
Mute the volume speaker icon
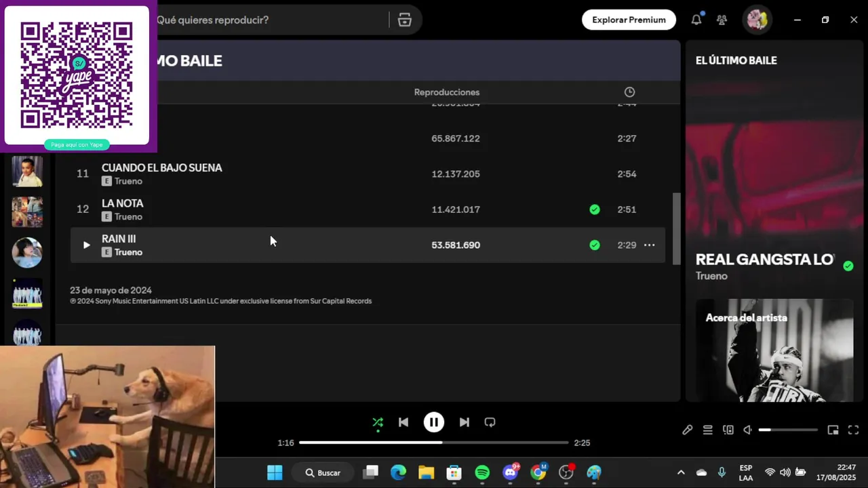pyautogui.click(x=747, y=430)
